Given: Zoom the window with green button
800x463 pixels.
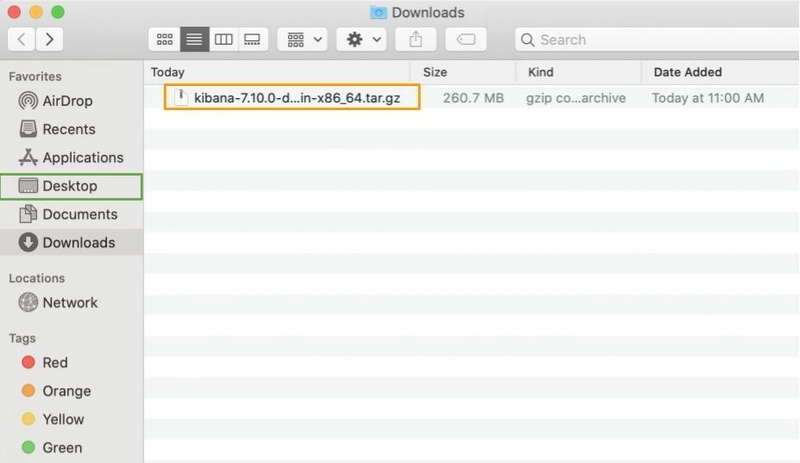Looking at the screenshot, I should pyautogui.click(x=58, y=12).
